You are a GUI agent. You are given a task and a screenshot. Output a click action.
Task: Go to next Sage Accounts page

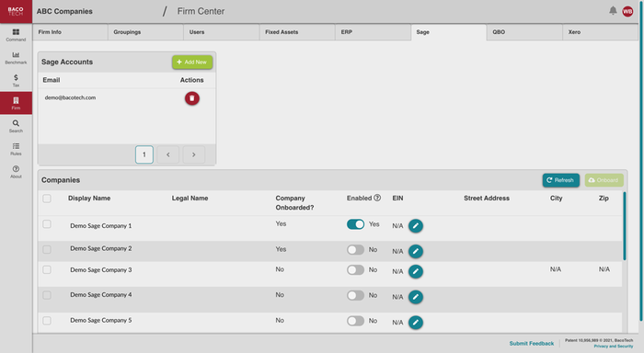coord(194,154)
